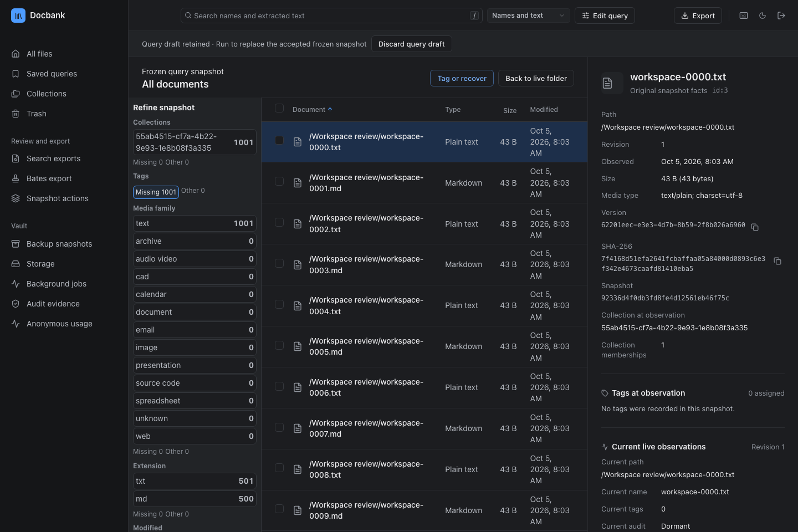Click the activity icon by Current live observations
Screen dimensions: 798x532
click(x=605, y=447)
